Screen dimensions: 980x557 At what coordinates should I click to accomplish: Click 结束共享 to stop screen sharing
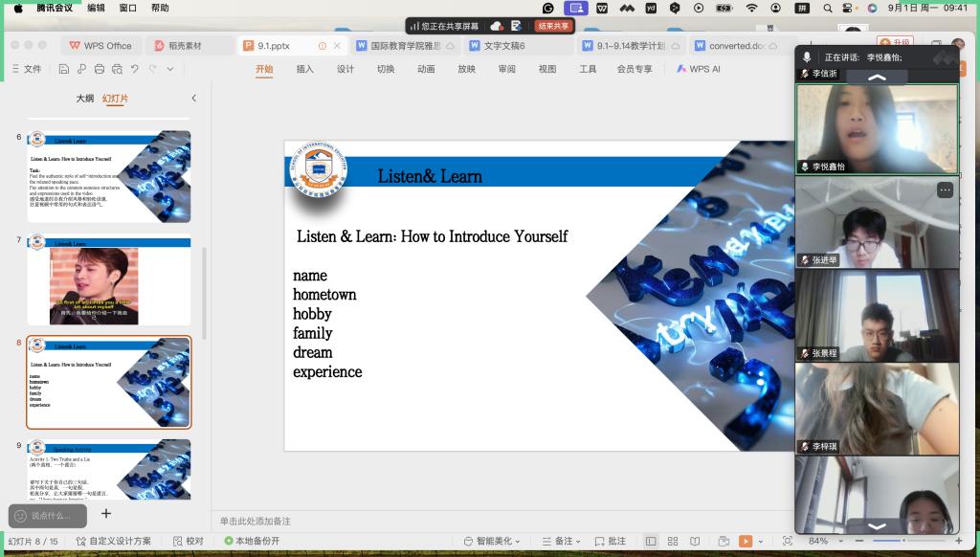click(x=553, y=26)
